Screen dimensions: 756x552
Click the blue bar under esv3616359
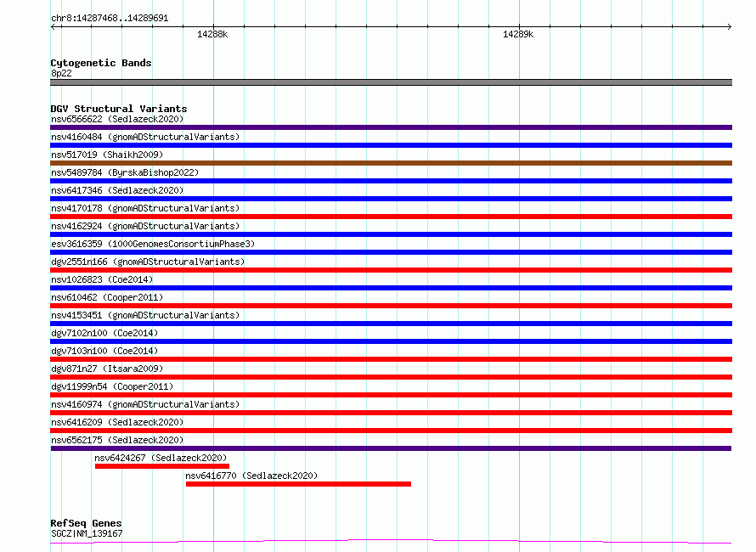click(x=391, y=252)
